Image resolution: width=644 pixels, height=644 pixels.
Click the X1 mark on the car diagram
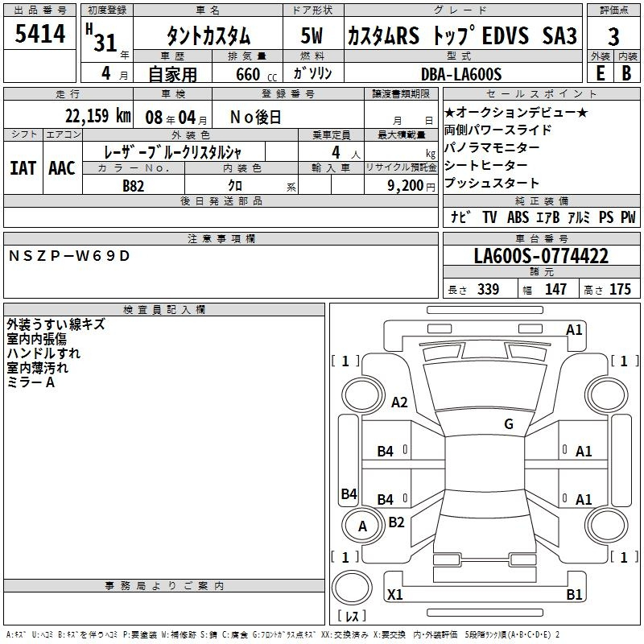pos(395,595)
